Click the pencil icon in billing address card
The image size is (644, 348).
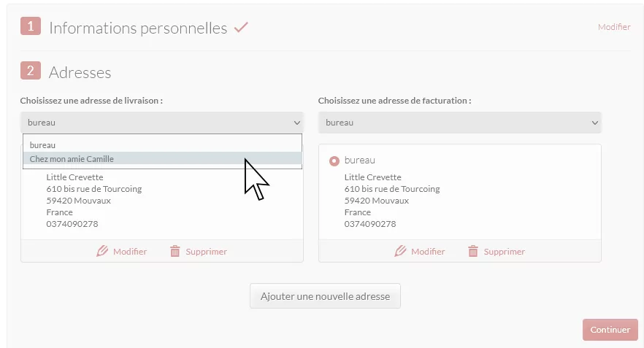(400, 251)
